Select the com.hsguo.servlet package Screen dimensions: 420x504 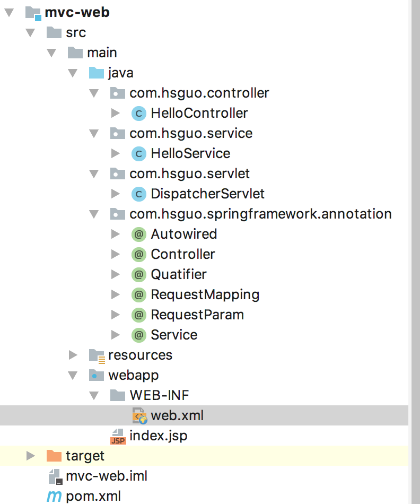pos(189,173)
